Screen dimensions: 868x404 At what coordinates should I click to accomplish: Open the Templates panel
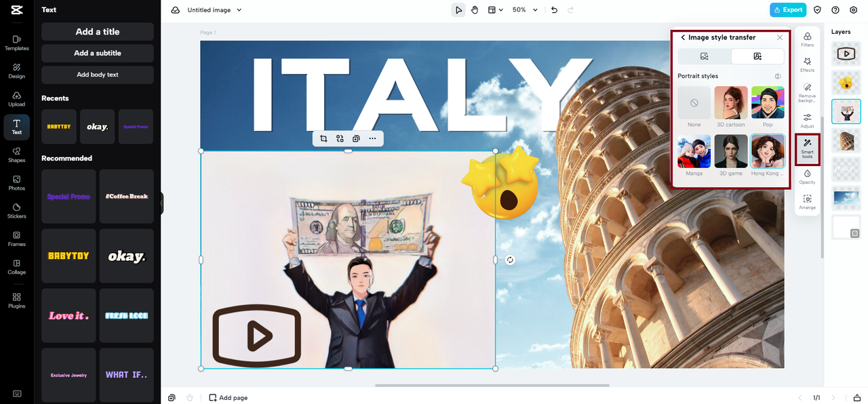(x=17, y=43)
